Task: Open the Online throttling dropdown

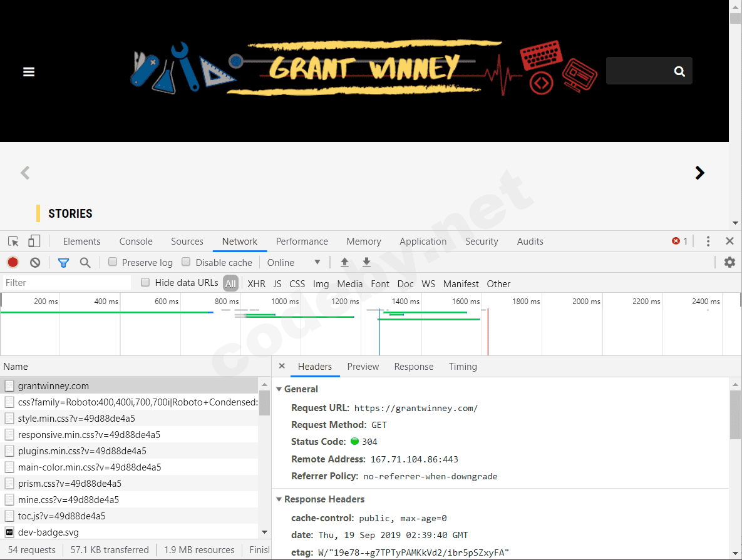Action: [x=294, y=263]
